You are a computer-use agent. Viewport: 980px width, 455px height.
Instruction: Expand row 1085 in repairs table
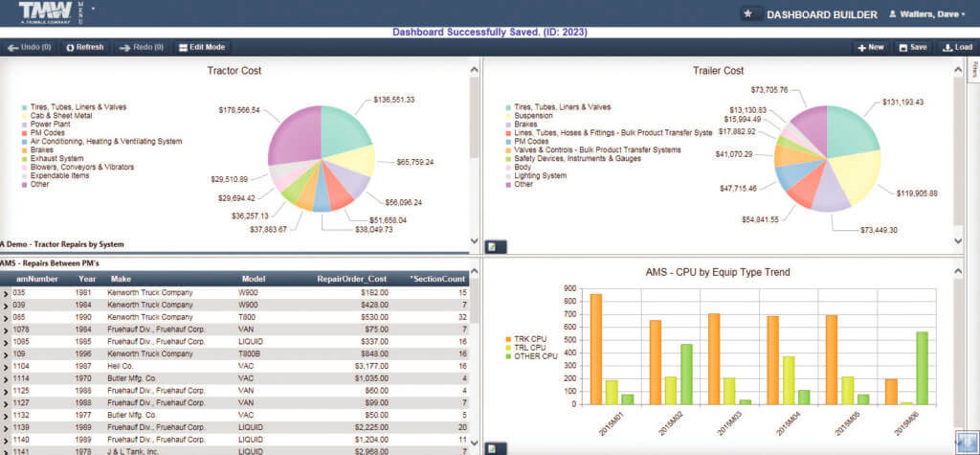[x=5, y=342]
